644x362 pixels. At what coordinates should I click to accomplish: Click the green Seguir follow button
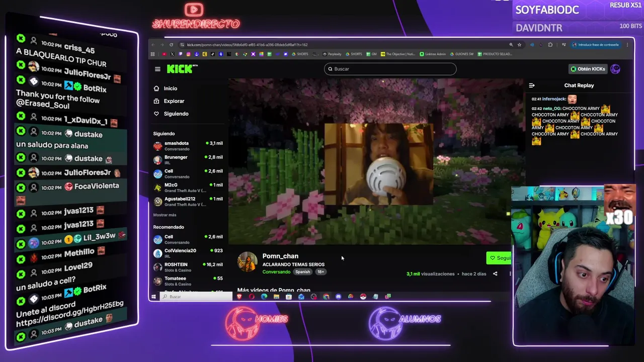[499, 258]
